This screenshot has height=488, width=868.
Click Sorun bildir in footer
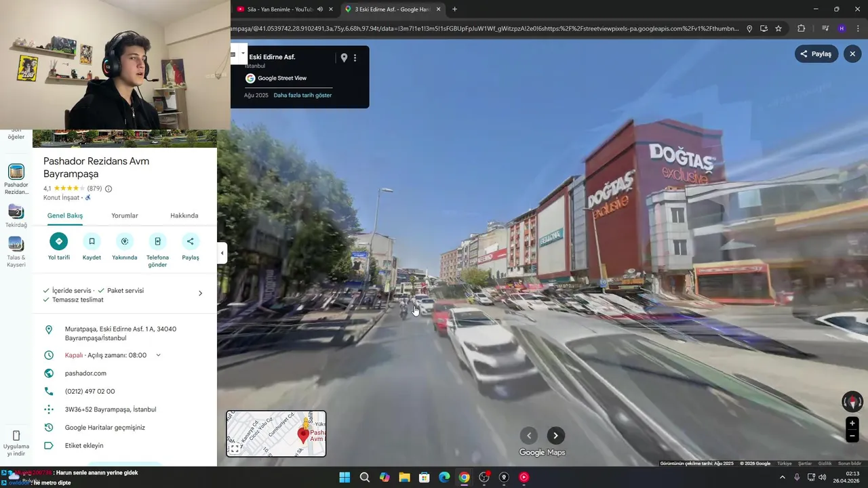(850, 464)
